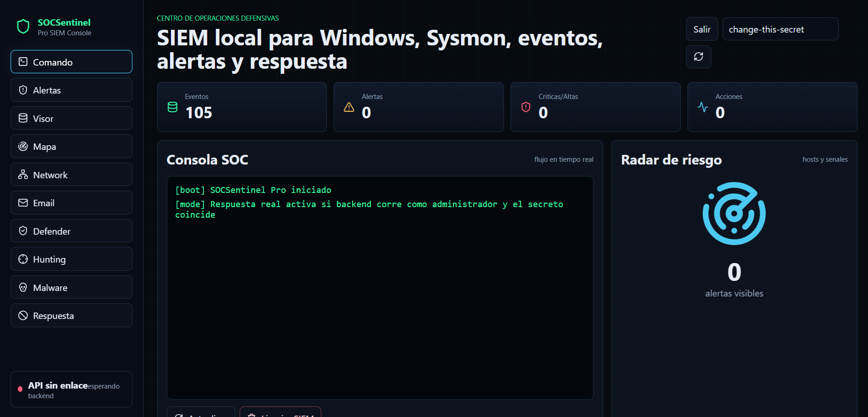Click the skull icon for Malware
This screenshot has height=417, width=868.
23,287
